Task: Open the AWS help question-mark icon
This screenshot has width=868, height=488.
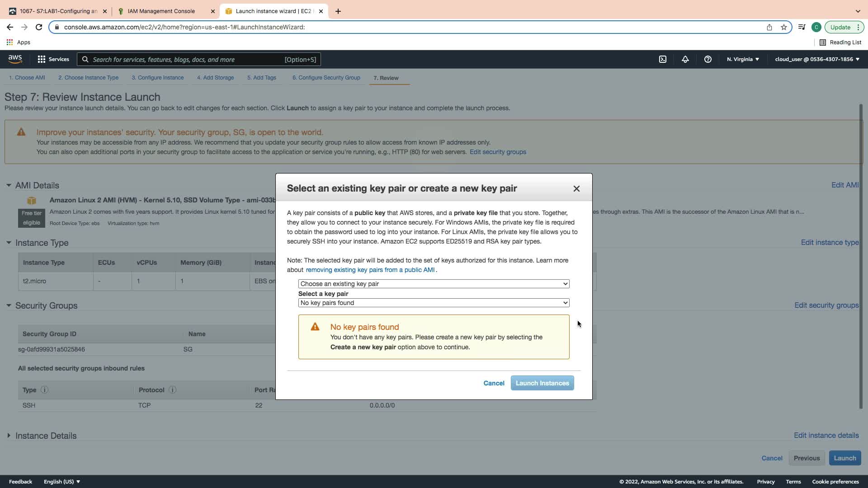Action: pyautogui.click(x=708, y=59)
